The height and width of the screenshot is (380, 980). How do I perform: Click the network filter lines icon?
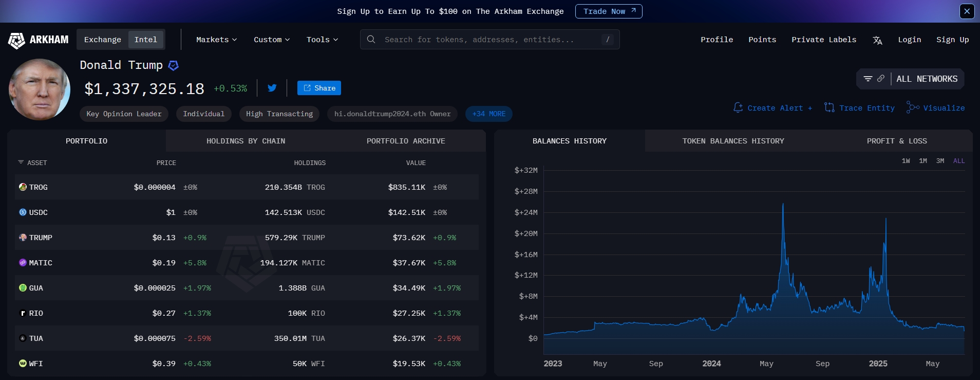(x=868, y=79)
